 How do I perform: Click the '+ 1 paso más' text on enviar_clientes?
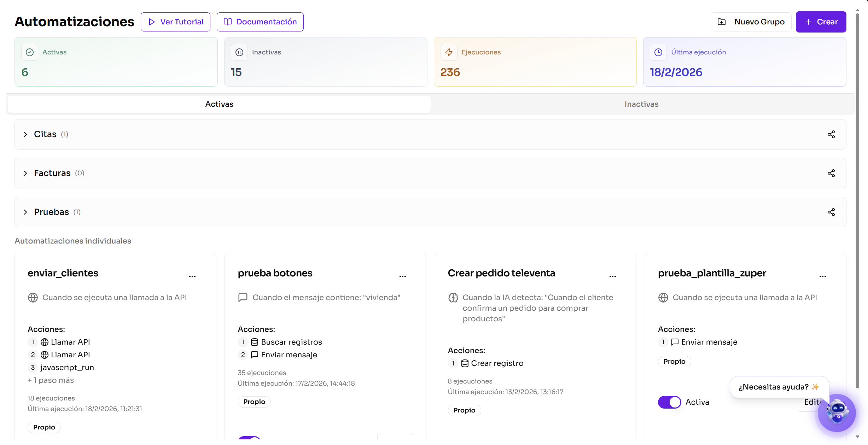pos(51,380)
